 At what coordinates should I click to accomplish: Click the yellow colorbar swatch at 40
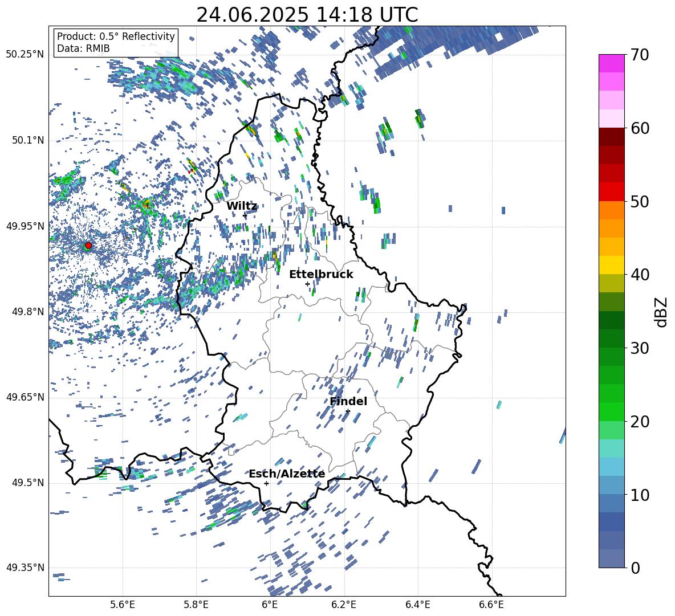coord(612,265)
